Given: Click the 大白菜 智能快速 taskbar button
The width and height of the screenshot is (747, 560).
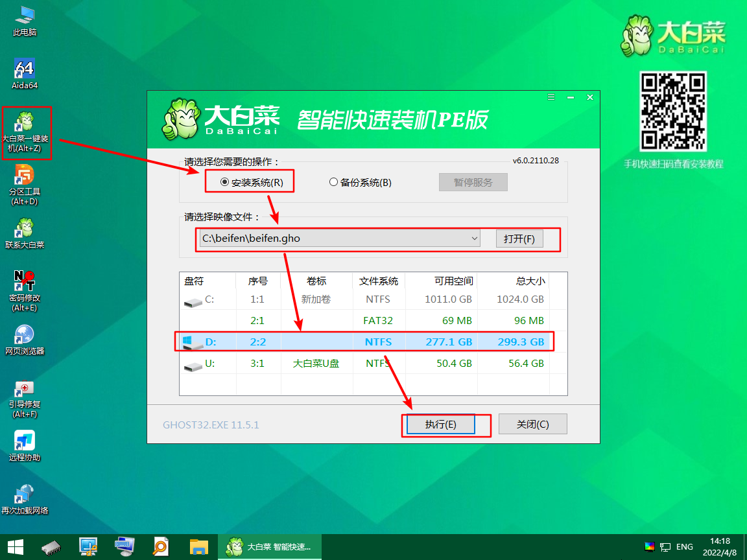Looking at the screenshot, I should point(270,546).
